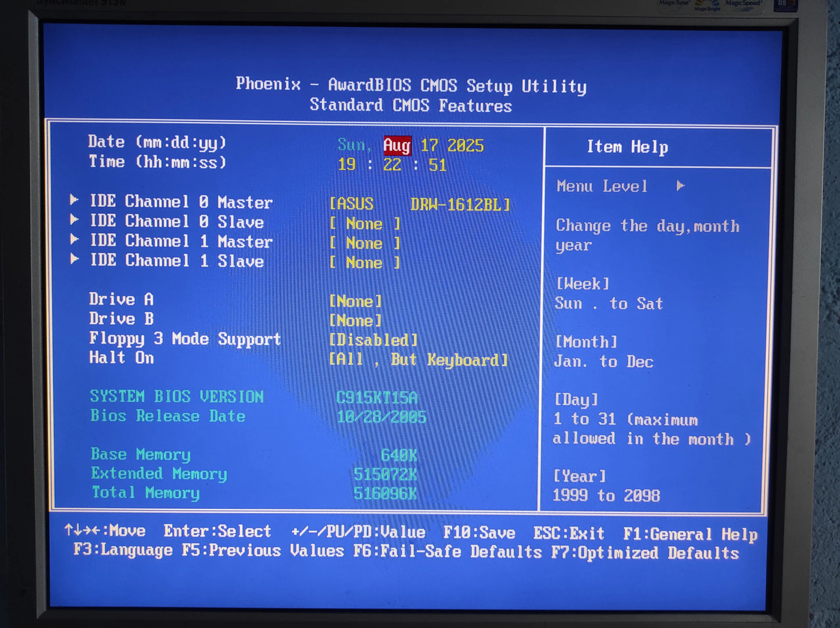Viewport: 840px width, 628px height.
Task: Select the year 2025 in Date field
Action: 465,145
